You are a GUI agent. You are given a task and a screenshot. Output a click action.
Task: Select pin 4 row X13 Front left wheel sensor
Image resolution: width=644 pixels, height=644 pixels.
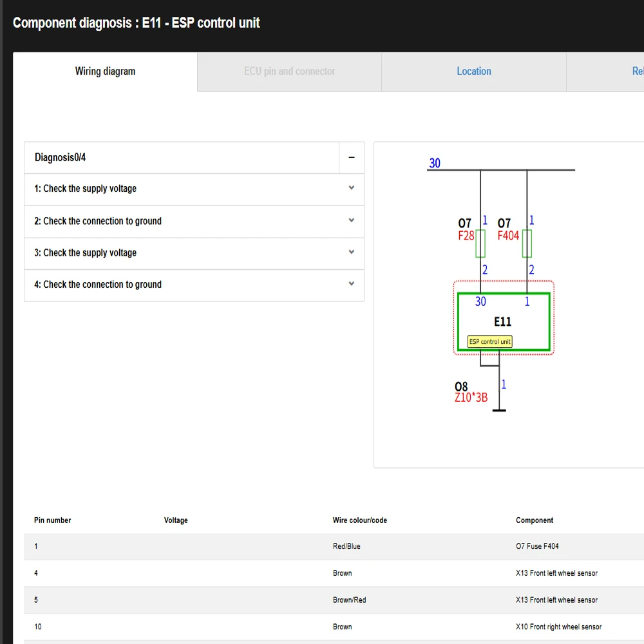pos(334,573)
